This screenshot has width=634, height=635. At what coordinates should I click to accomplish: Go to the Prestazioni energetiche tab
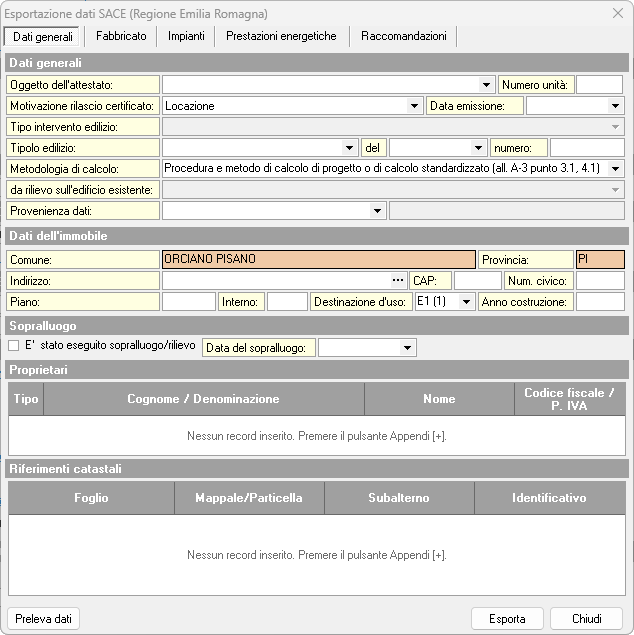281,36
